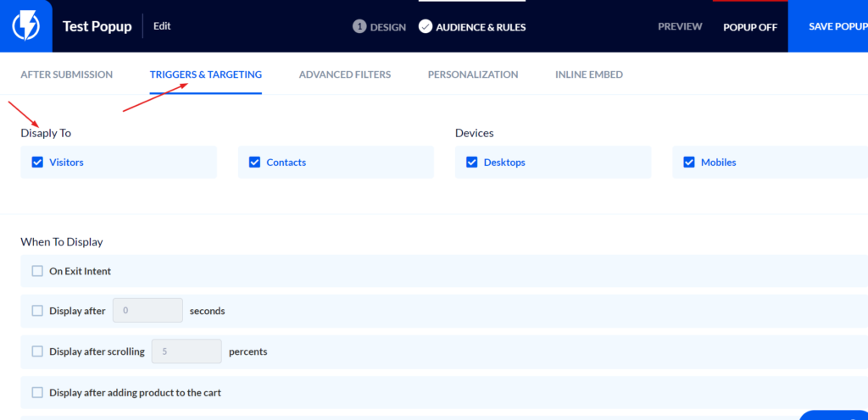
Task: Select the Triggers & Targeting tab
Action: pyautogui.click(x=206, y=74)
